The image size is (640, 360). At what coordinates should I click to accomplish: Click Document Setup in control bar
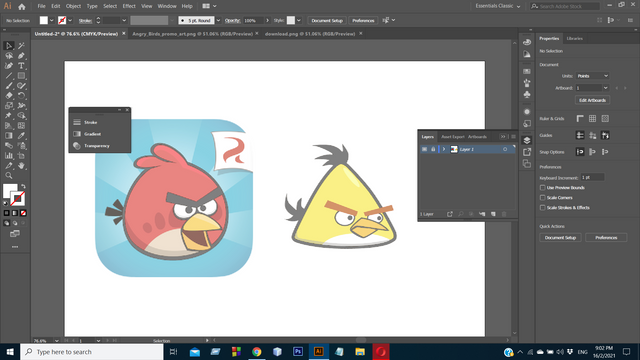pos(327,20)
